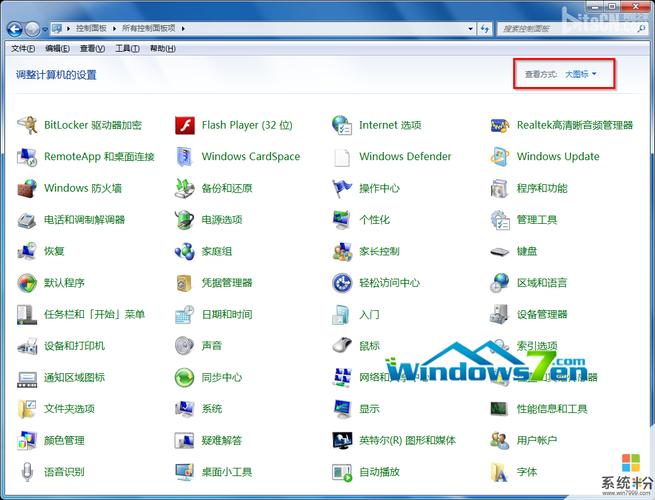The width and height of the screenshot is (655, 500).
Task: Open the 鼠标 settings icon
Action: pos(342,346)
